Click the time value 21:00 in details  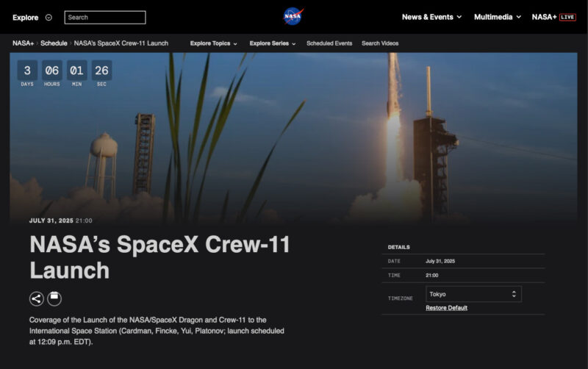pos(432,275)
